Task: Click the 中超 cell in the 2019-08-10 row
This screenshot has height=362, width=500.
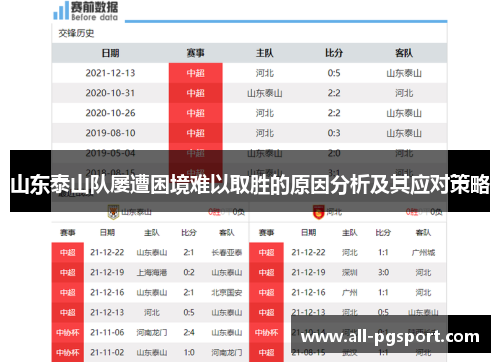Action: click(x=196, y=133)
